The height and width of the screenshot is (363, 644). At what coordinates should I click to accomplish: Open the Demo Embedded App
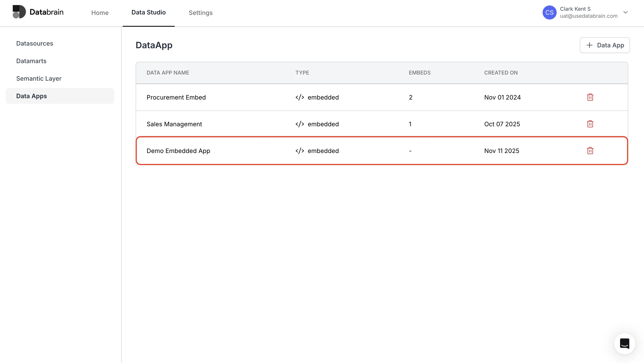pyautogui.click(x=178, y=151)
